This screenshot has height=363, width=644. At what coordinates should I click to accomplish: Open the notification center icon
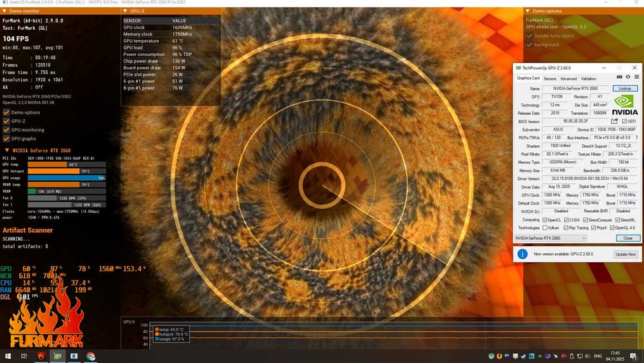633,356
